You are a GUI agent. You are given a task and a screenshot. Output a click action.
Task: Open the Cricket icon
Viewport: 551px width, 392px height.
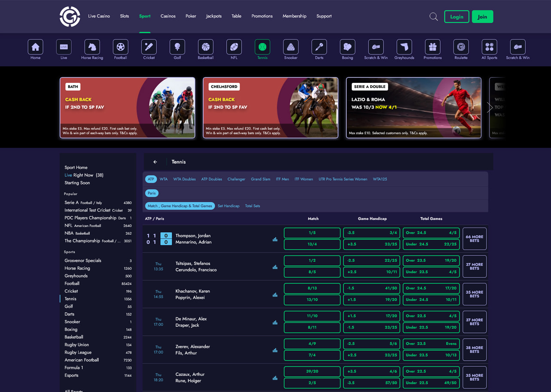point(149,47)
